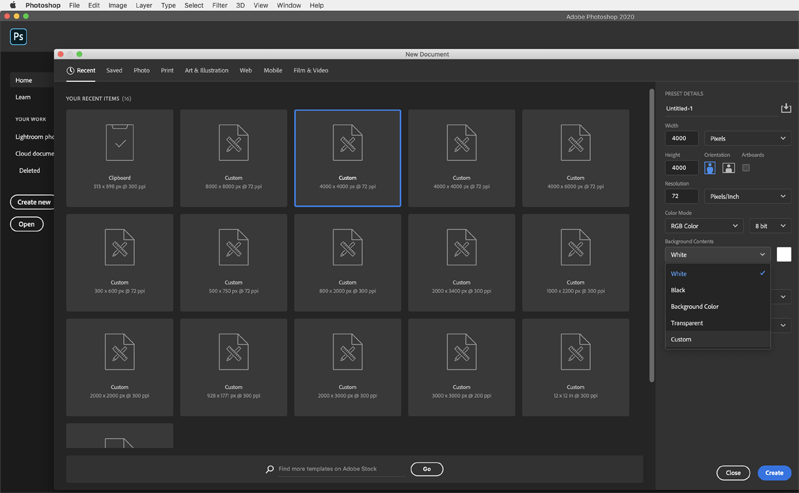The height and width of the screenshot is (493, 799).
Task: Open the Art & Illustration tab
Action: pyautogui.click(x=206, y=71)
